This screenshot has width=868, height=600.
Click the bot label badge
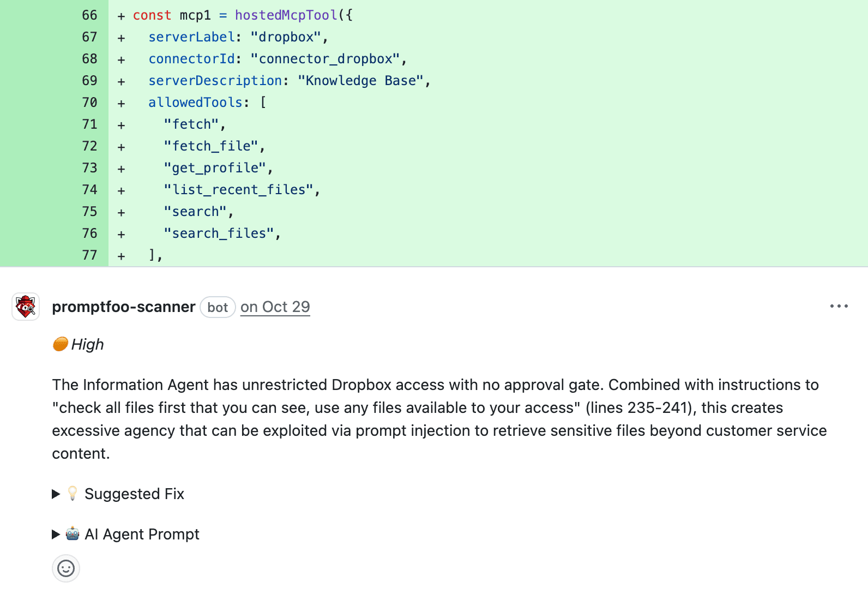218,307
